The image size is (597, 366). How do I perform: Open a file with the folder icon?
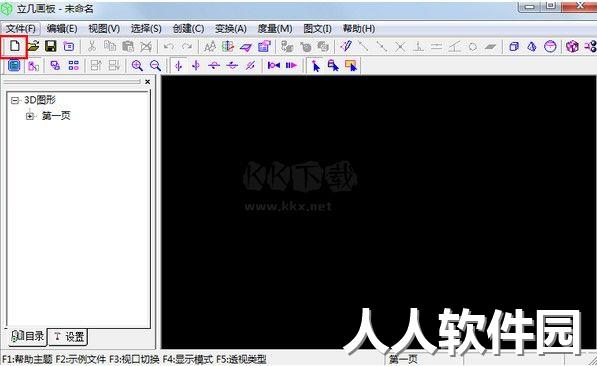pyautogui.click(x=34, y=46)
